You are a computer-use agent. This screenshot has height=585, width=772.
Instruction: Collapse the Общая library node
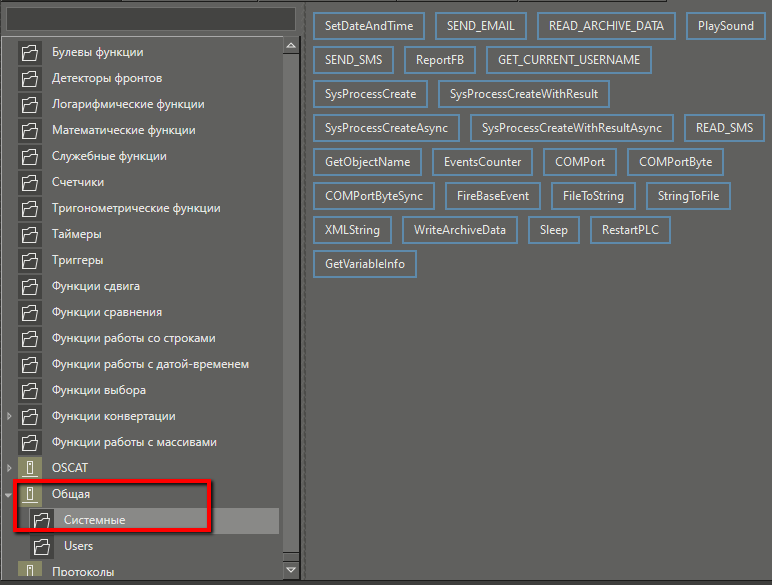10,494
